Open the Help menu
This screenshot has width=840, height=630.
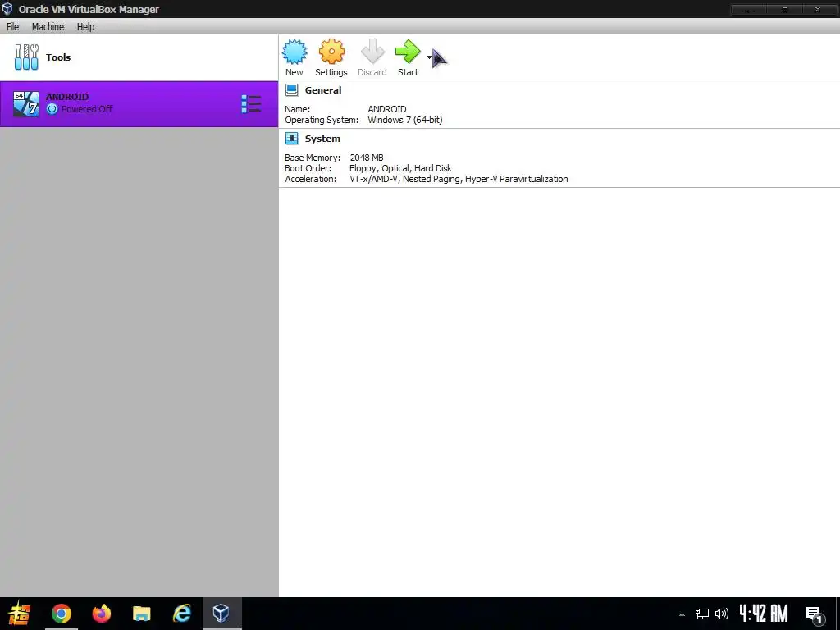coord(85,27)
